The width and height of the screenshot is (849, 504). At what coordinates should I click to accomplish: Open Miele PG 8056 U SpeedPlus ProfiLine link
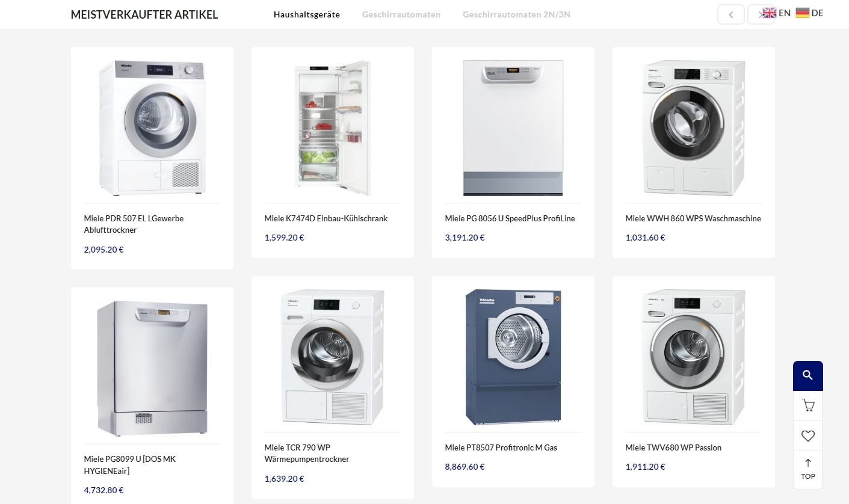(x=510, y=218)
